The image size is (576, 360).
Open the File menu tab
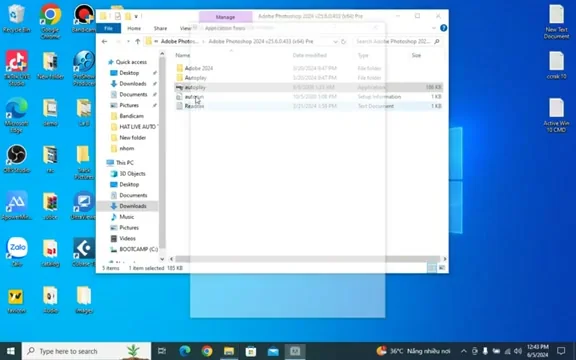[108, 28]
